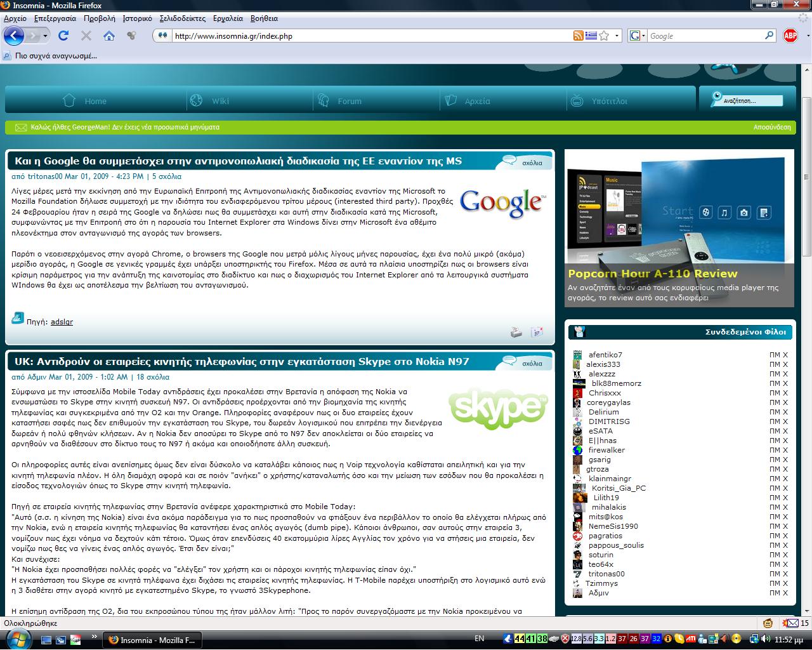Open the Google search engine selector
Image resolution: width=812 pixels, height=650 pixels.
tap(638, 36)
